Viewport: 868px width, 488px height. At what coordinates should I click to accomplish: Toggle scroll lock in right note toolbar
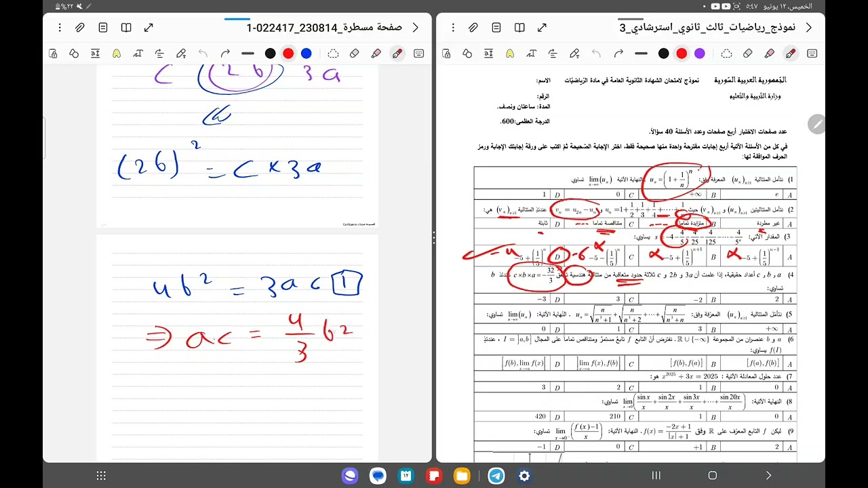click(446, 54)
